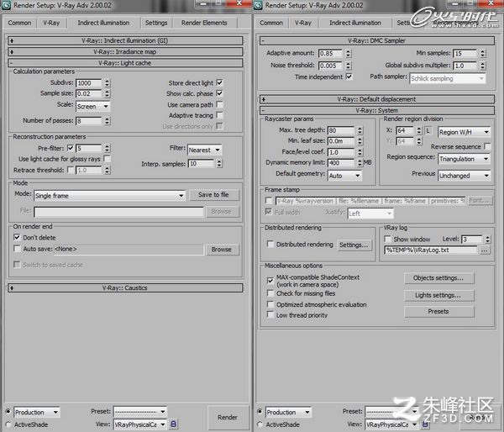Click the VRay log file browse ellipsis button
This screenshot has height=432, width=504.
click(x=485, y=250)
